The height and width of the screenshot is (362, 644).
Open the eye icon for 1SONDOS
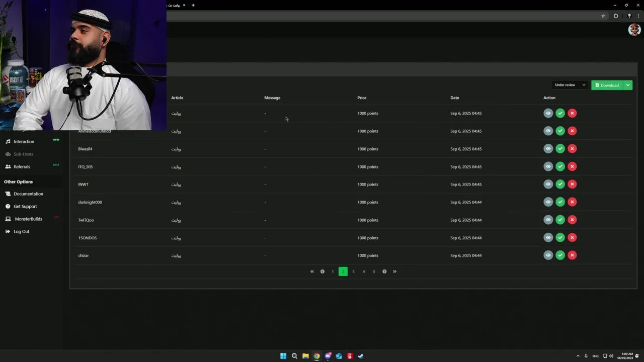548,237
